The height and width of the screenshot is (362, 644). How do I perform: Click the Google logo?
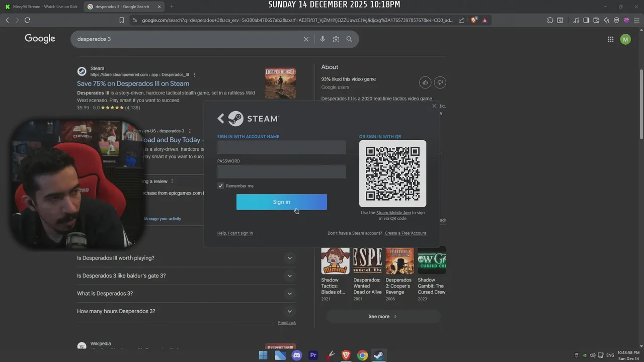point(40,39)
